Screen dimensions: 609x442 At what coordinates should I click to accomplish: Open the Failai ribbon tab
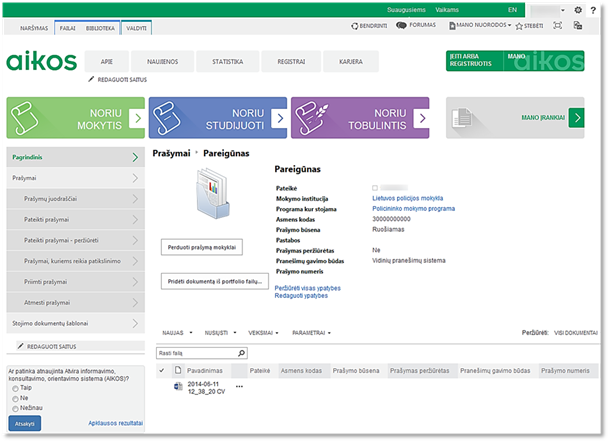click(68, 28)
